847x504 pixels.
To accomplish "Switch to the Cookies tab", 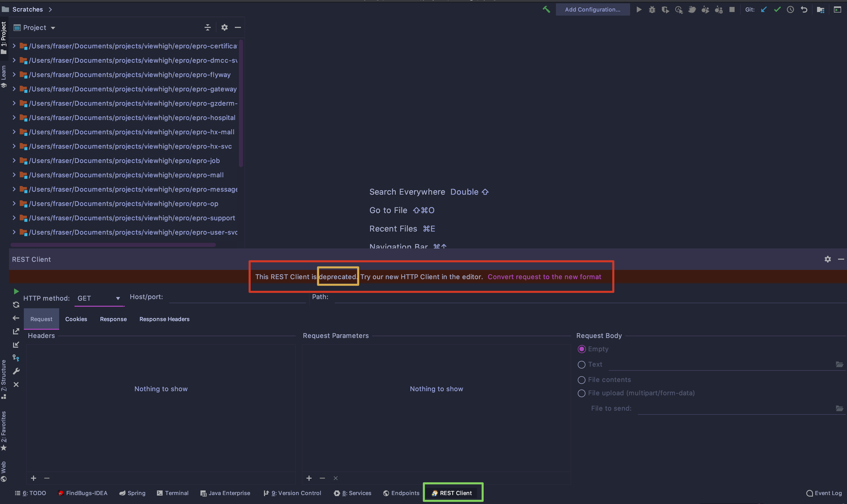I will pos(76,319).
